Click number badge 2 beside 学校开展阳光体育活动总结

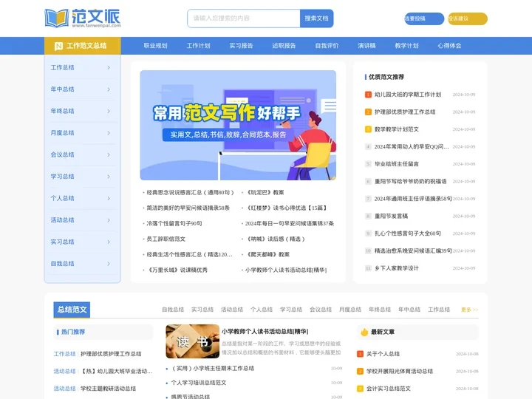click(361, 371)
